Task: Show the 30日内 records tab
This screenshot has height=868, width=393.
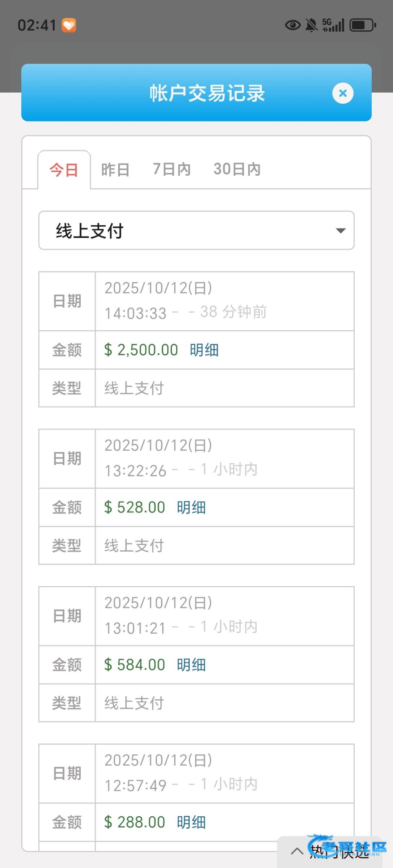Action: click(237, 169)
